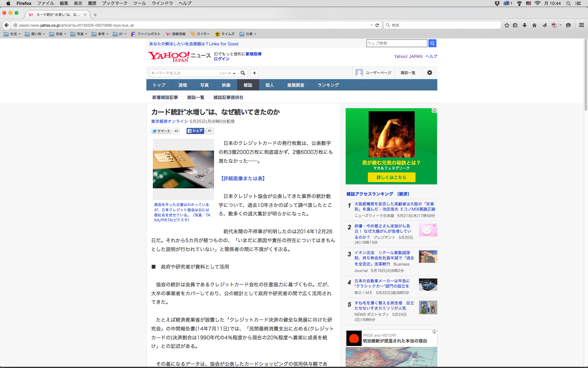This screenshot has width=588, height=368.
Task: Open the 詳細画像または表 link
Action: pyautogui.click(x=243, y=178)
